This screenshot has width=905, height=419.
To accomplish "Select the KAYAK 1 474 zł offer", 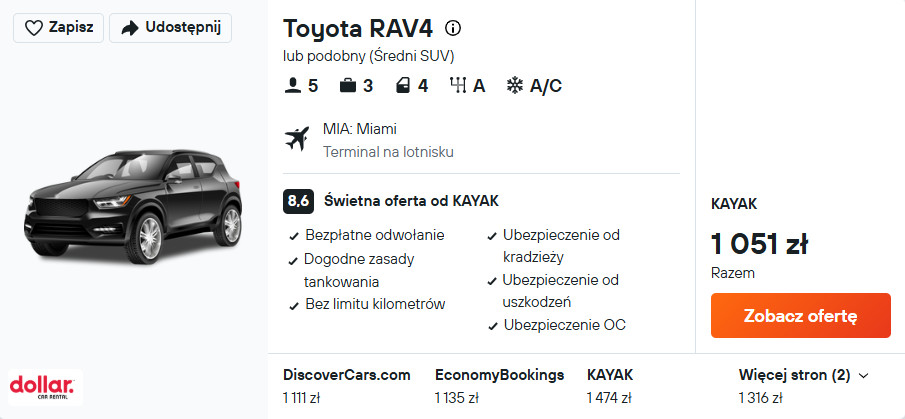I will tap(610, 386).
